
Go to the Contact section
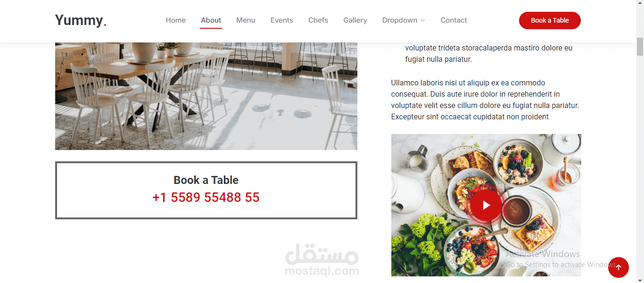click(454, 20)
